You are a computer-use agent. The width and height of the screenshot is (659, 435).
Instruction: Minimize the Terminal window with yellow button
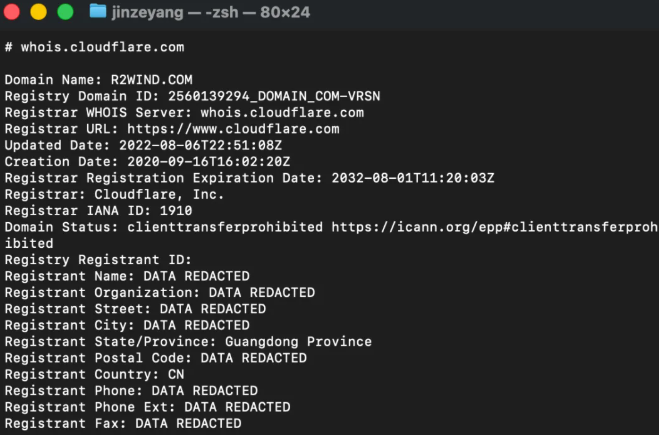pos(40,12)
